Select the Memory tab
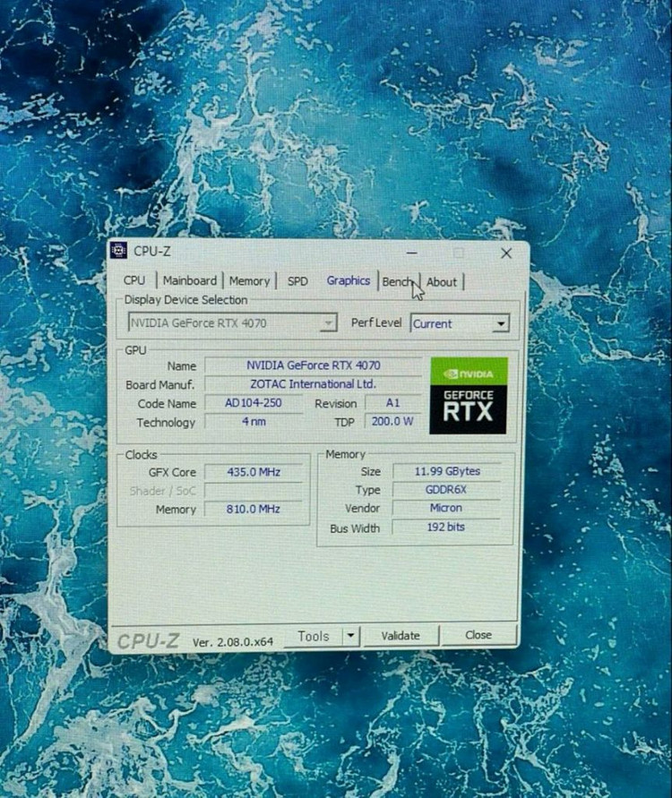This screenshot has width=672, height=798. (x=249, y=281)
